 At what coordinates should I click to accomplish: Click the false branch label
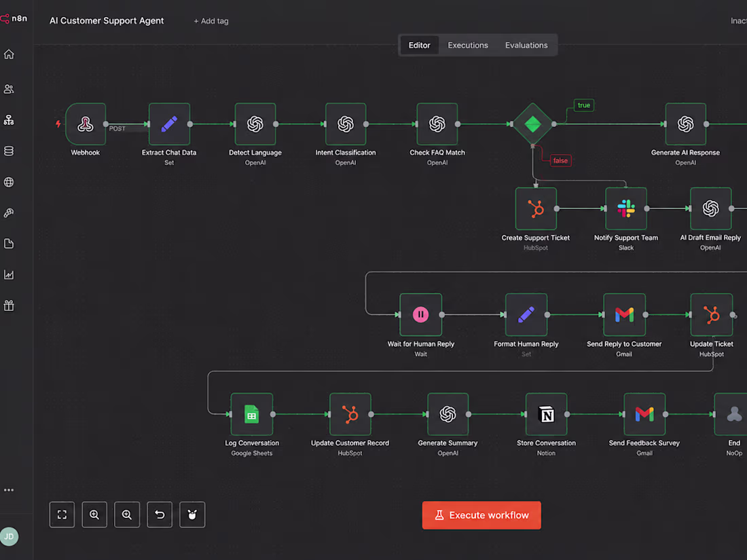pos(561,160)
